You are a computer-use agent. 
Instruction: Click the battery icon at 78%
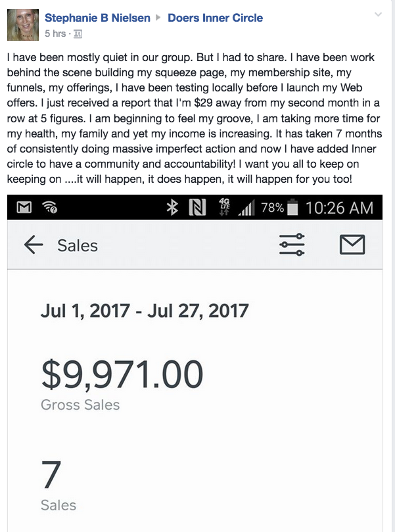pyautogui.click(x=293, y=208)
